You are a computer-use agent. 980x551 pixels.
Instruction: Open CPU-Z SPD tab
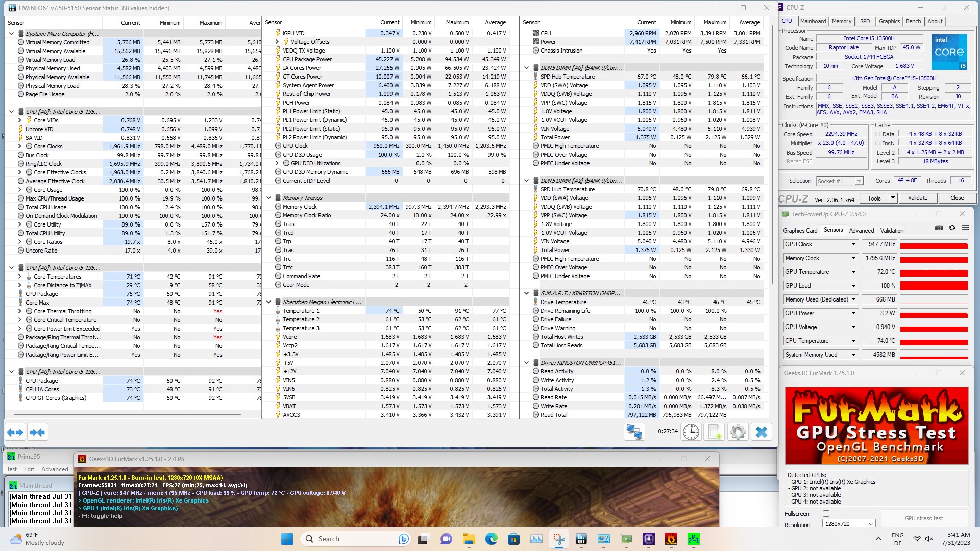[x=865, y=21]
